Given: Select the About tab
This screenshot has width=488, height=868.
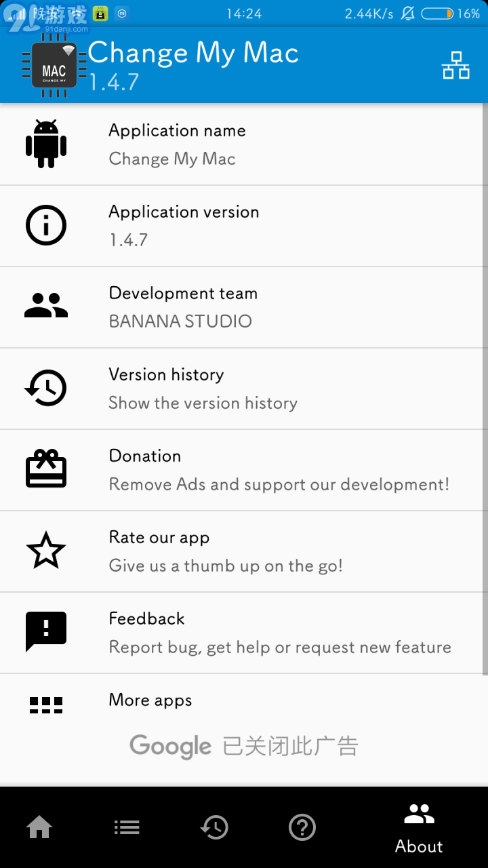Looking at the screenshot, I should pyautogui.click(x=419, y=827).
